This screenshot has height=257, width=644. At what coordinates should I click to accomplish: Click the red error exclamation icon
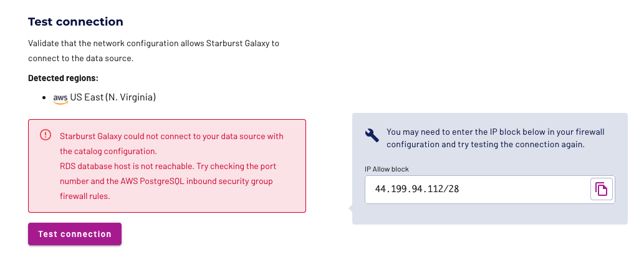pos(46,135)
